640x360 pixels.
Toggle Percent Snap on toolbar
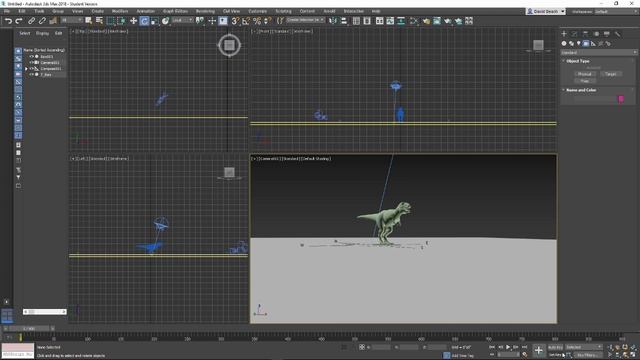257,21
